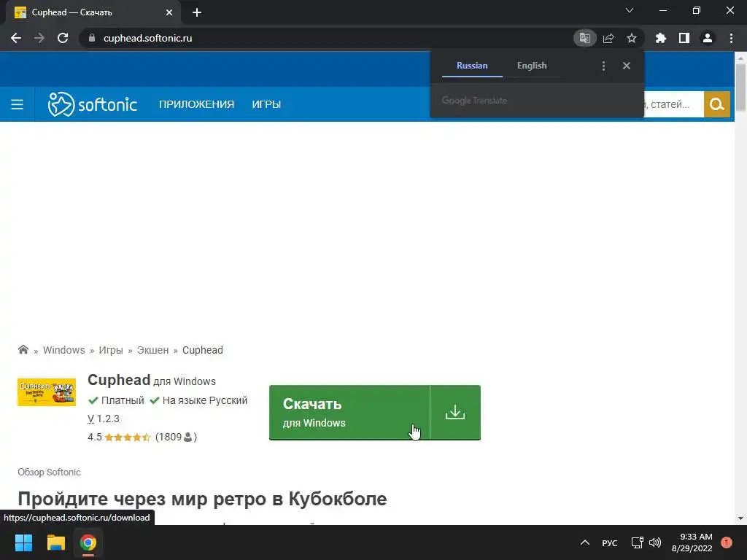The width and height of the screenshot is (747, 560).
Task: Open the volume tray icon
Action: tap(655, 542)
